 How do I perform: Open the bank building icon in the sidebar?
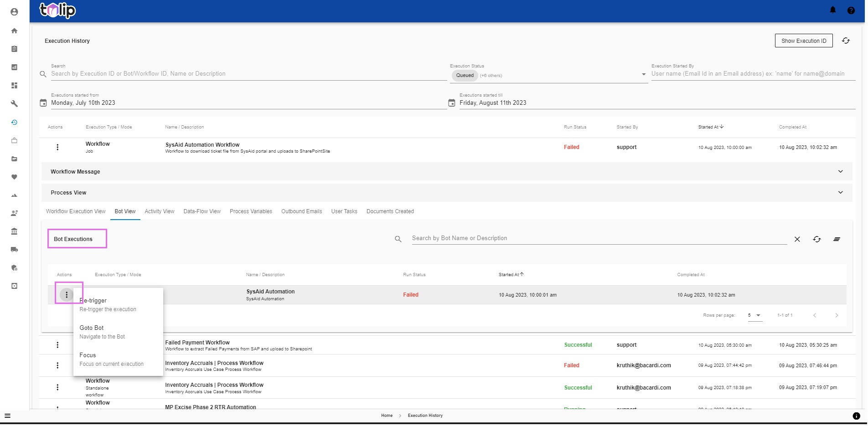click(x=14, y=231)
